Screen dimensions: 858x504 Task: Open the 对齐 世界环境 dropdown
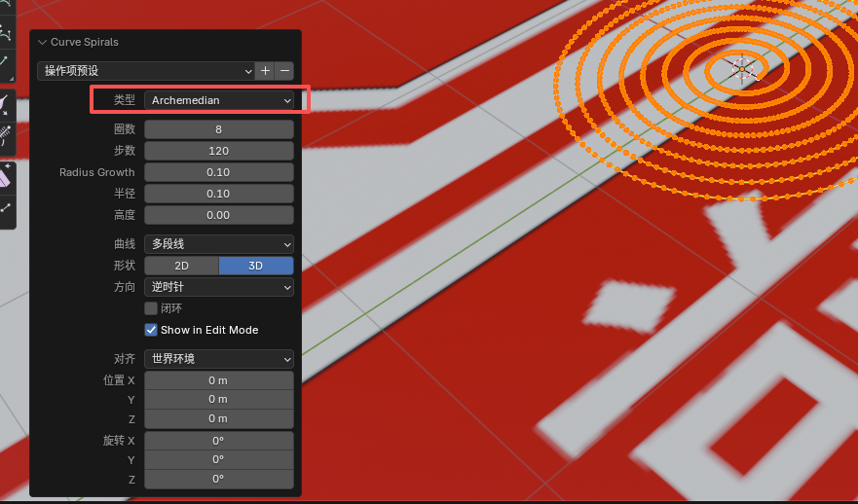tap(219, 359)
